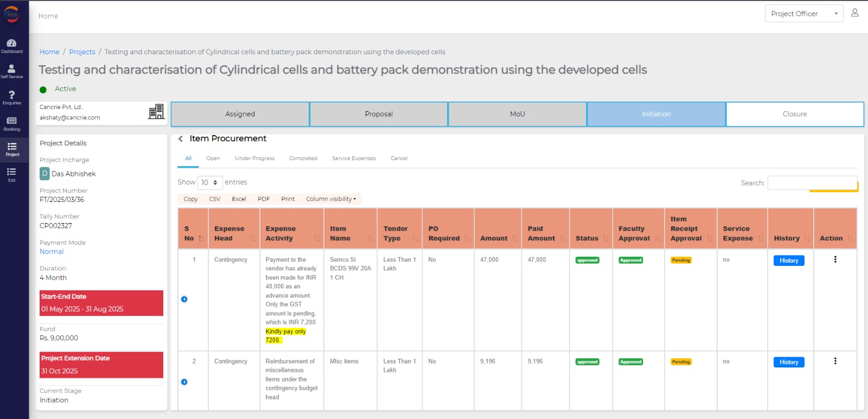
Task: Open action menu for row 1
Action: coord(835,259)
